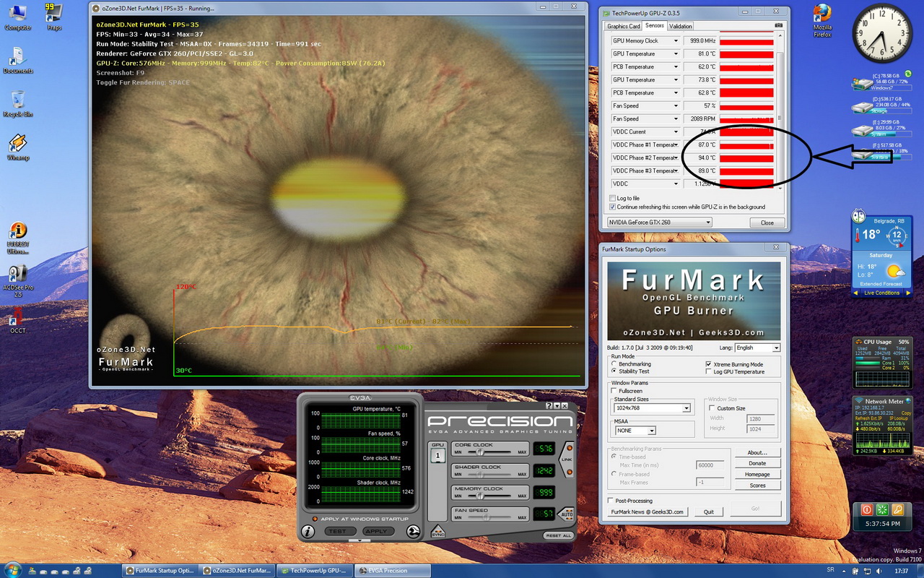Enable FurMark Fullscreen checkbox
Screen dimensions: 924x578
(614, 390)
